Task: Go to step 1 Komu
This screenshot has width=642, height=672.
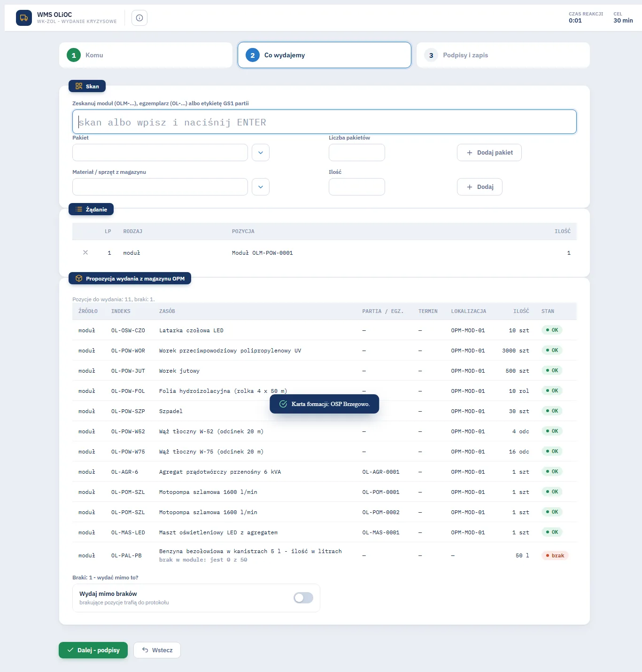Action: coord(146,55)
